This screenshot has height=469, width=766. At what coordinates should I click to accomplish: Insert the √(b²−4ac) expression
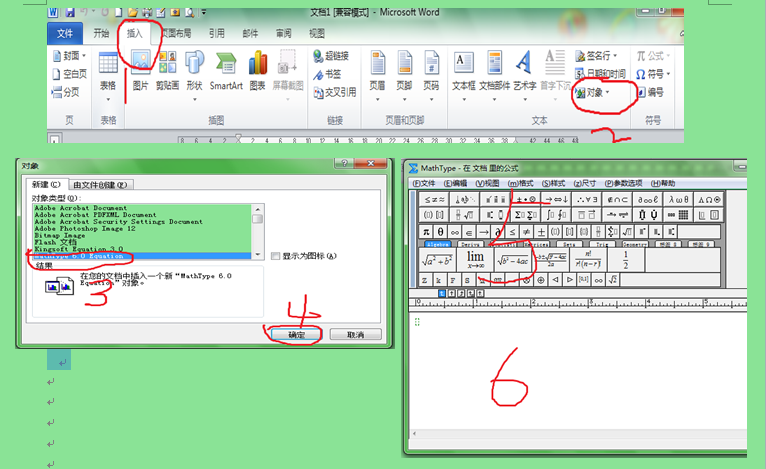[512, 259]
